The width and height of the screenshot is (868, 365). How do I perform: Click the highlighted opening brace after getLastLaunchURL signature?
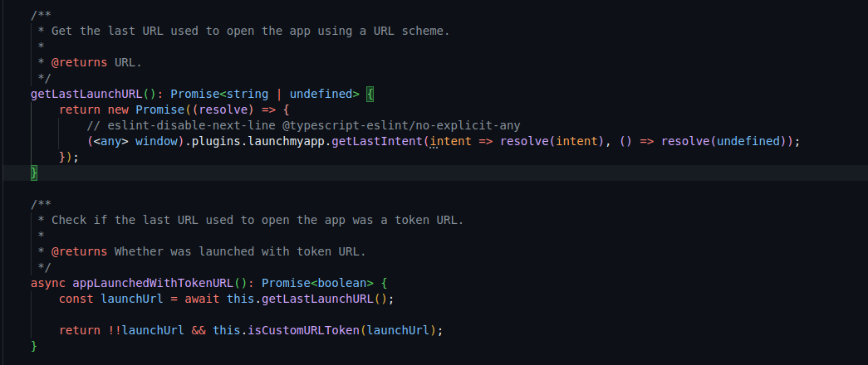pyautogui.click(x=370, y=94)
